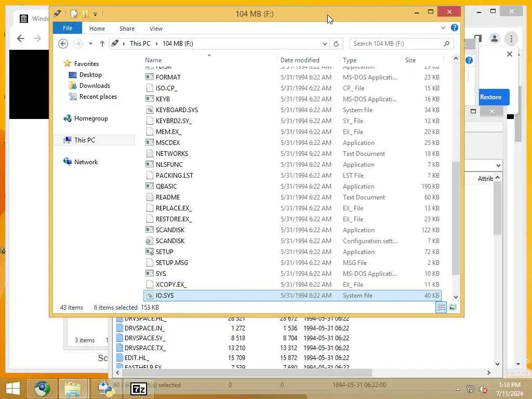Expand the ribbon with chevron arrow
The height and width of the screenshot is (399, 532).
click(443, 28)
